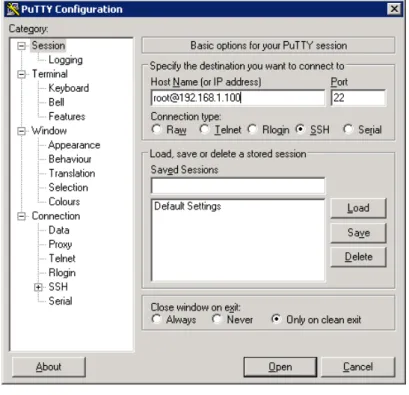Open the Connection category
Viewport: 409px width, 395px height.
coord(56,216)
